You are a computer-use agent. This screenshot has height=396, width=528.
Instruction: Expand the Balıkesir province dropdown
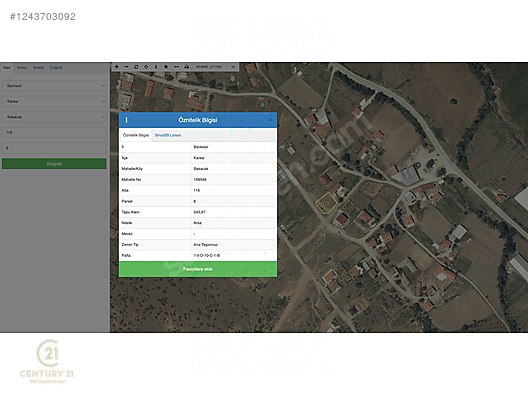pyautogui.click(x=55, y=86)
